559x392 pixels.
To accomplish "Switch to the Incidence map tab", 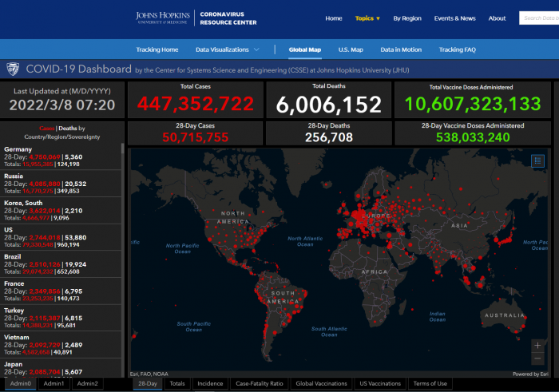I will (210, 384).
